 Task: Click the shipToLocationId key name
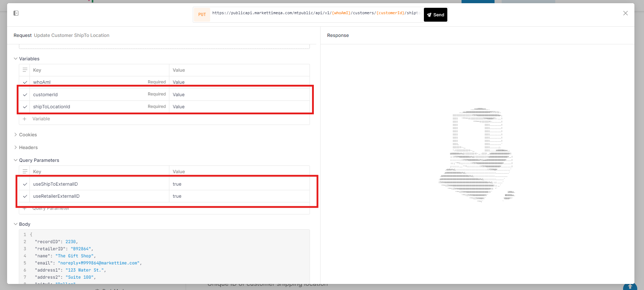pyautogui.click(x=51, y=107)
